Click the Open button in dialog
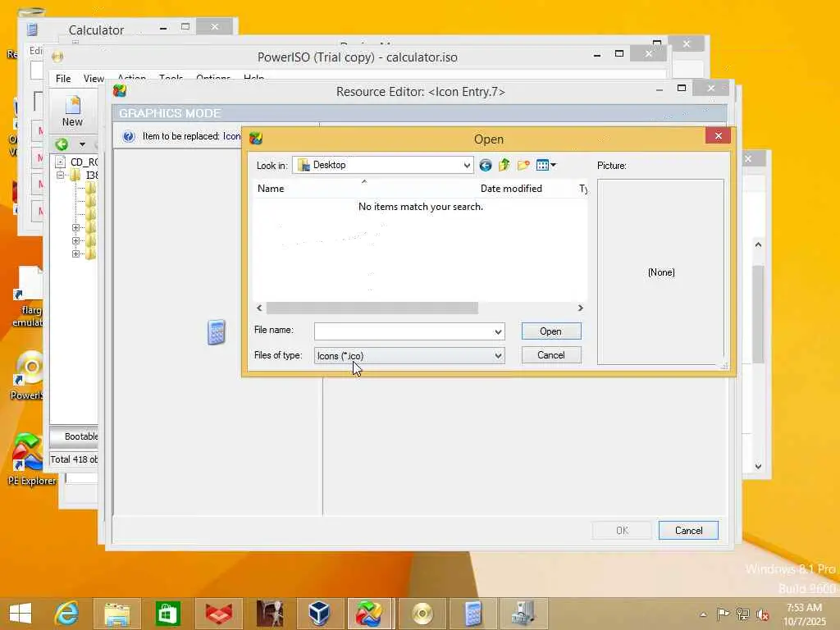 (x=551, y=331)
